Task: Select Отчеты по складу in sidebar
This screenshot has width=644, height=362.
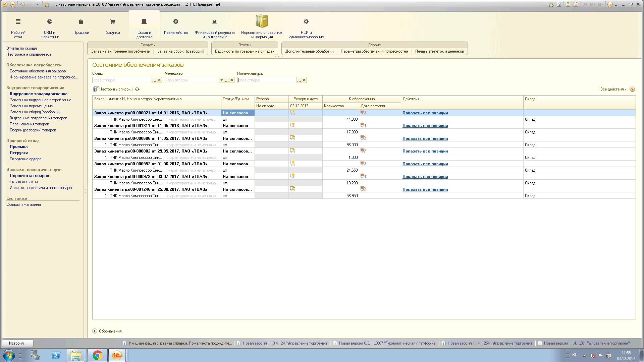Action: tap(21, 48)
